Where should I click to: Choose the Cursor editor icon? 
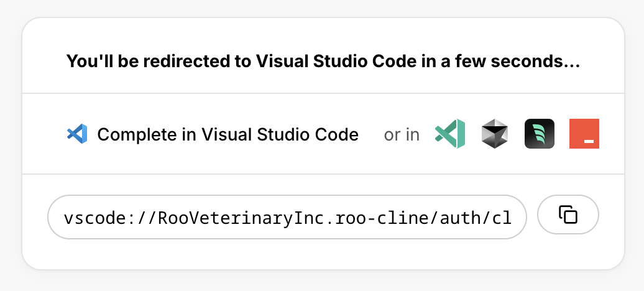click(x=495, y=134)
